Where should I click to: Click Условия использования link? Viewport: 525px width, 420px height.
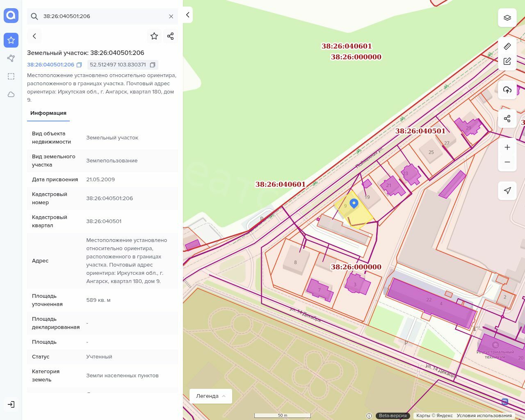tap(484, 415)
